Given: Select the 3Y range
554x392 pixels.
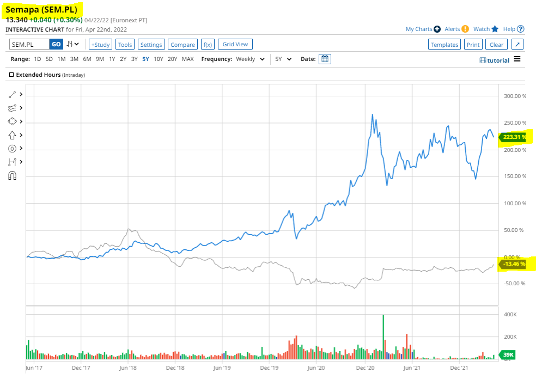Looking at the screenshot, I should 134,59.
